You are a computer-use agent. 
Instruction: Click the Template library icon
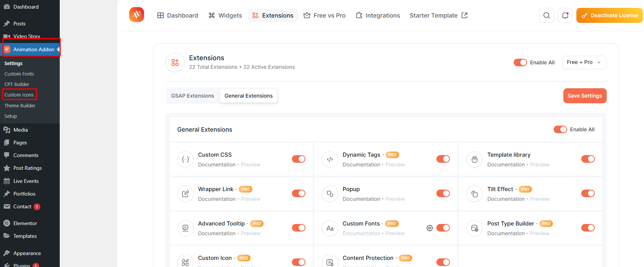click(x=475, y=159)
